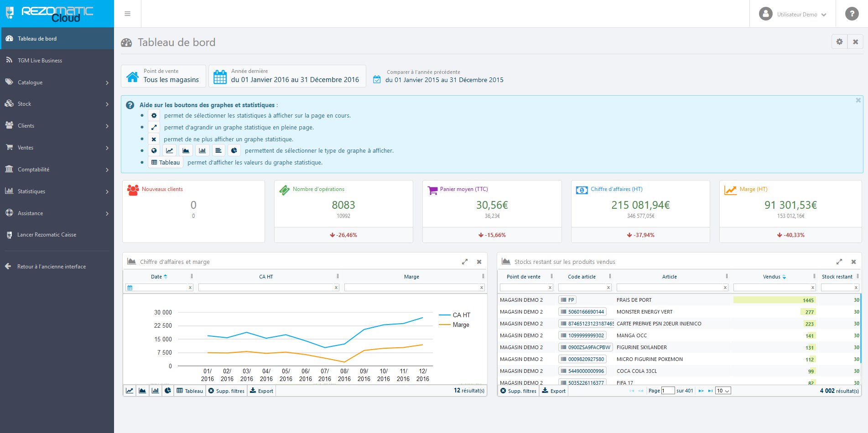
Task: Click the Rezomatic Cloud logo
Action: click(x=57, y=14)
